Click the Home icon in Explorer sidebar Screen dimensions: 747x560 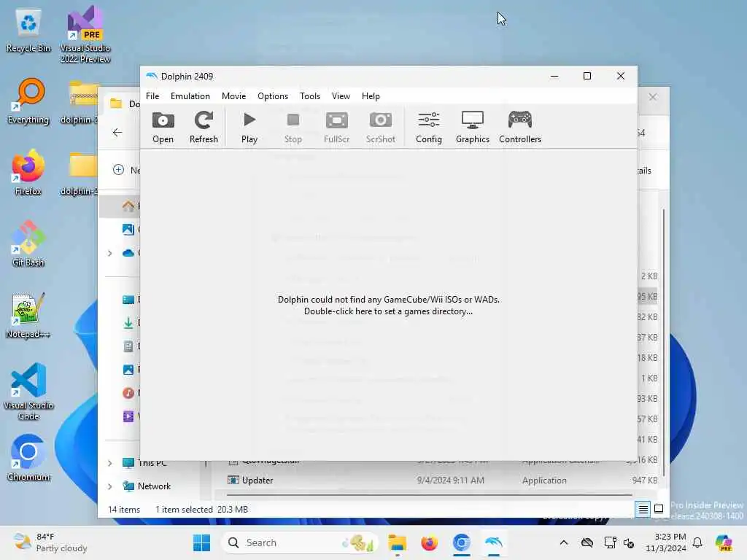[x=128, y=206]
